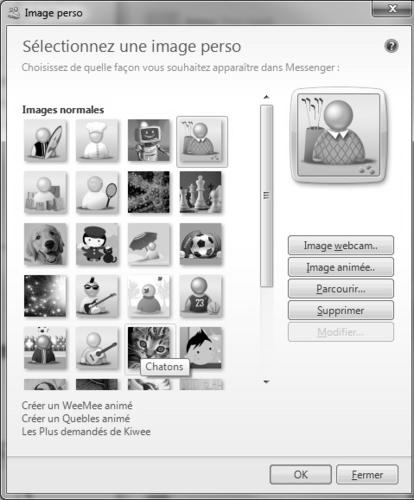Open Parcourir to browse for image

341,289
